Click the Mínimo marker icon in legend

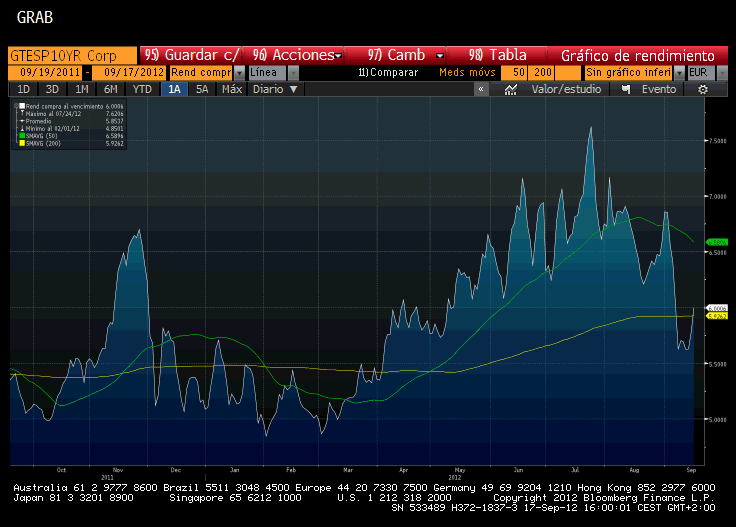(22, 129)
